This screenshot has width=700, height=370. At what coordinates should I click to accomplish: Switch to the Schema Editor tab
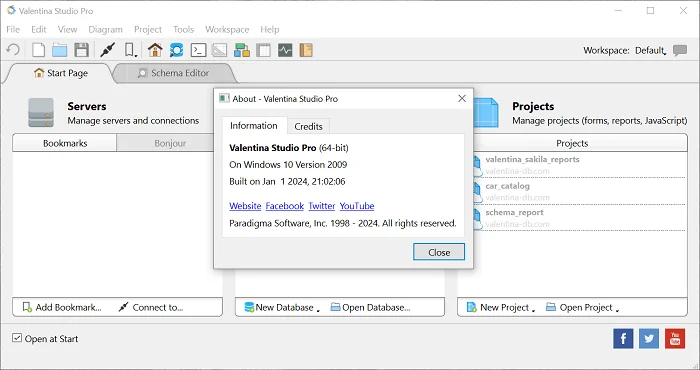pos(174,73)
